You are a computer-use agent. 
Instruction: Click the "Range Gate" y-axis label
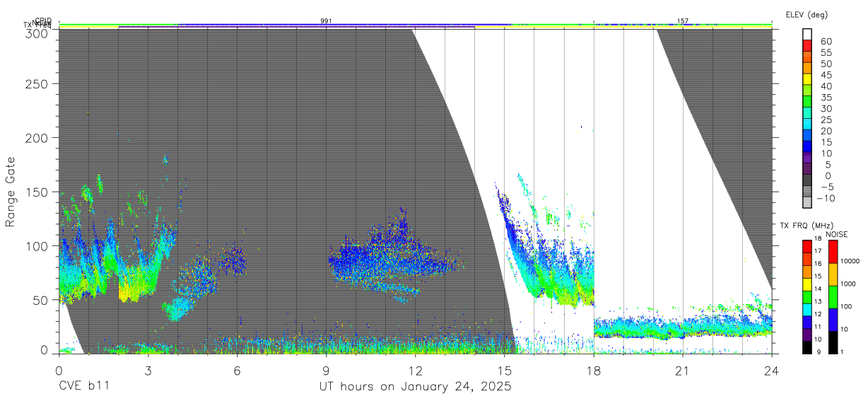(x=11, y=192)
